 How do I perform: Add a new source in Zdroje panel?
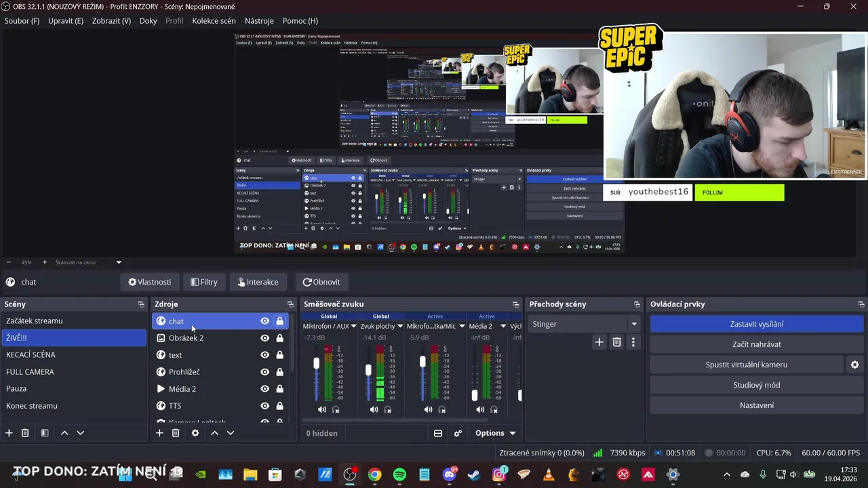coord(159,433)
